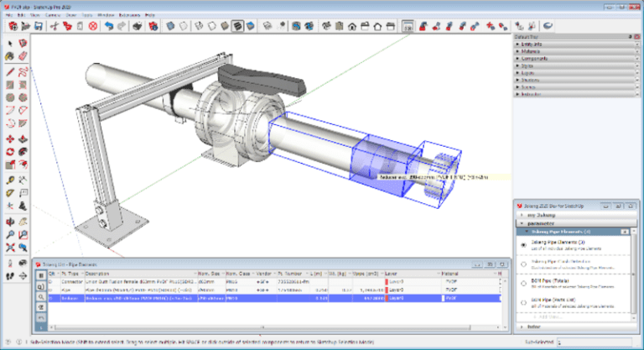
Task: Click the Sub-Selected input field
Action: coord(595,342)
